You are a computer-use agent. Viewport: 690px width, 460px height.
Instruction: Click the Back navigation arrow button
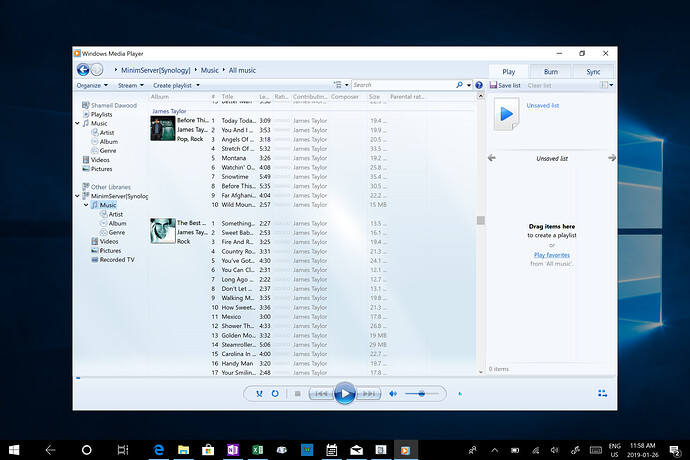pos(83,70)
